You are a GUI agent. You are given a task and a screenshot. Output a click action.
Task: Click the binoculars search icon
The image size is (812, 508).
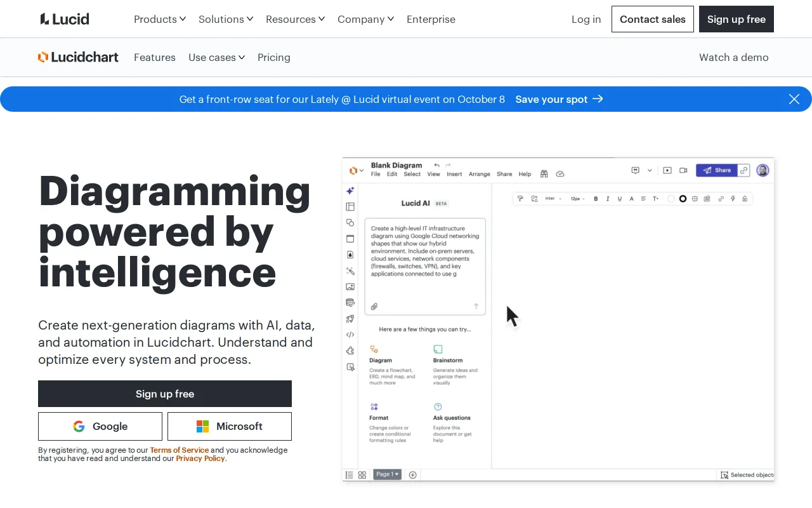point(544,174)
